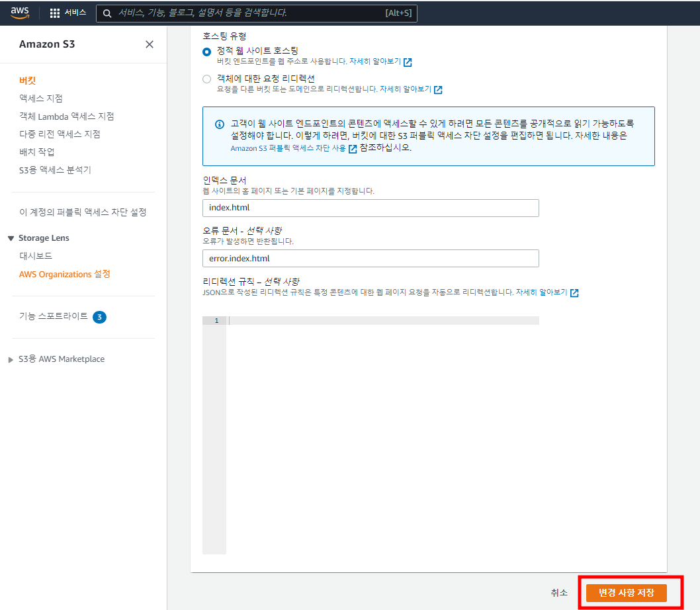This screenshot has height=610, width=700.
Task: Go to 버킷 in sidebar
Action: tap(27, 80)
